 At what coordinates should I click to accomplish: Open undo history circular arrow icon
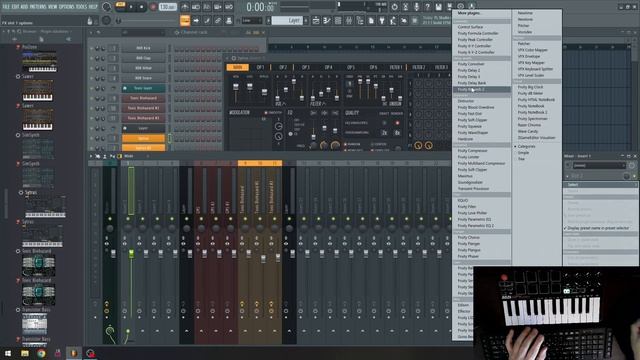(x=394, y=7)
